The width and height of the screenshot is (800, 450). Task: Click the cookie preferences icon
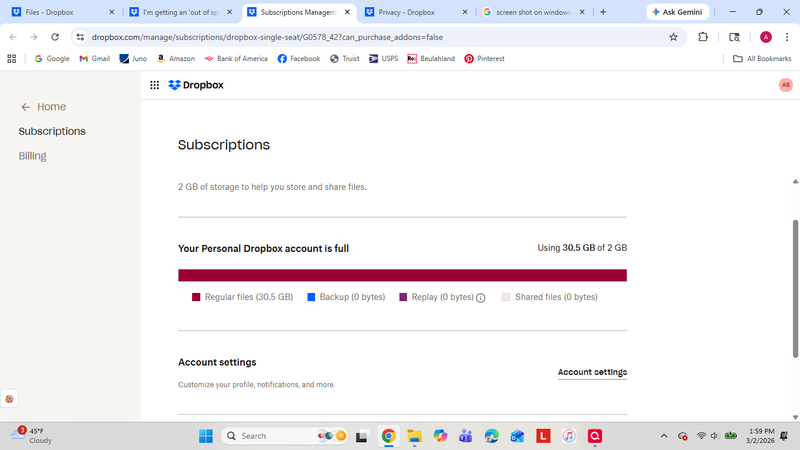click(10, 398)
